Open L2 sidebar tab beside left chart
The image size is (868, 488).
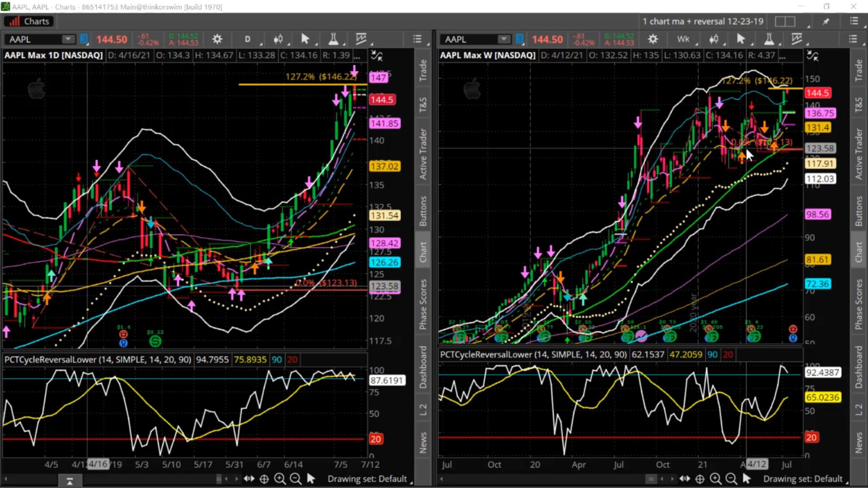423,410
